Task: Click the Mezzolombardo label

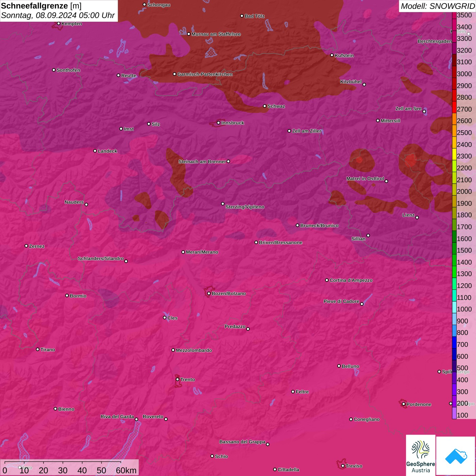Action: (x=194, y=350)
